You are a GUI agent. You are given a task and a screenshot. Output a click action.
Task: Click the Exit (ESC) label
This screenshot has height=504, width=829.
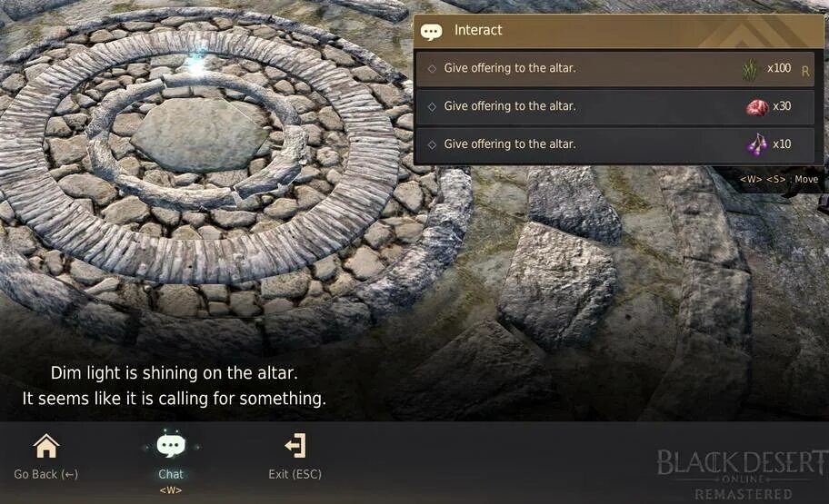(295, 474)
